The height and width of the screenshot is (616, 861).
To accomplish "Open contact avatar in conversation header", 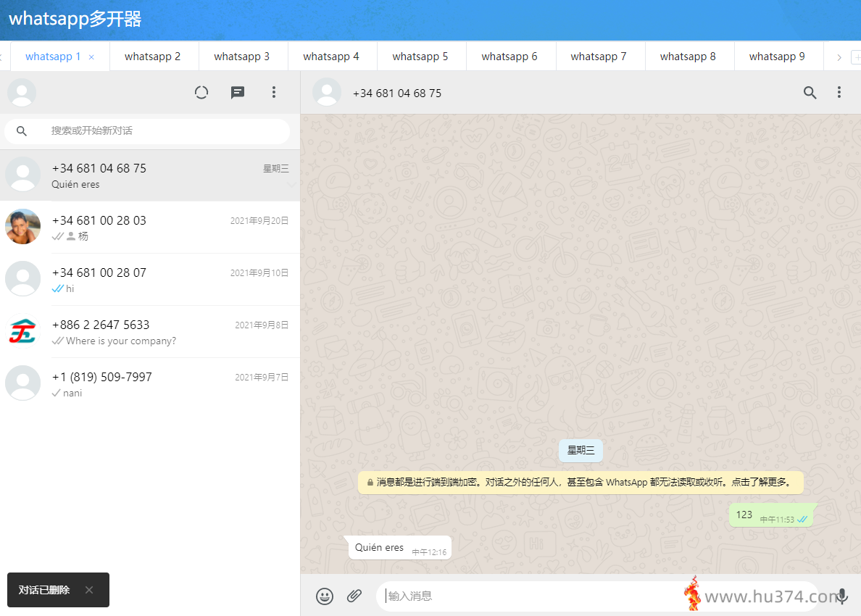I will [x=327, y=92].
